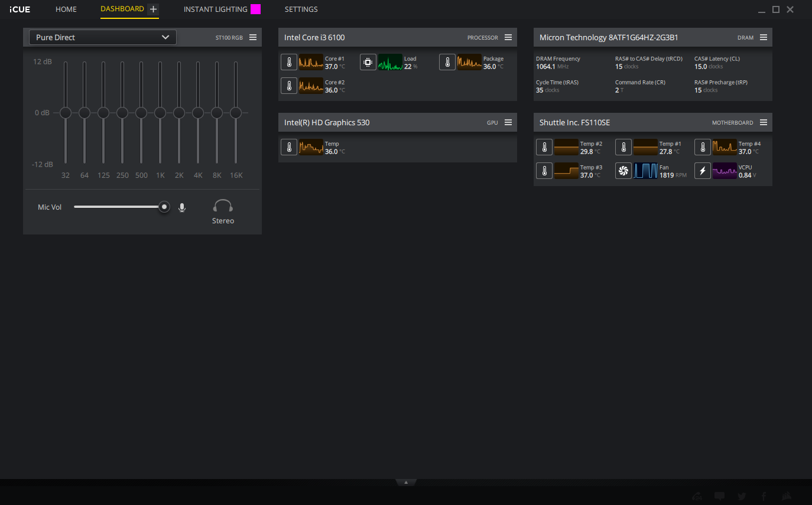Click the Intel Core i3 6100 title
Viewport: 812px width, 505px height.
(314, 37)
